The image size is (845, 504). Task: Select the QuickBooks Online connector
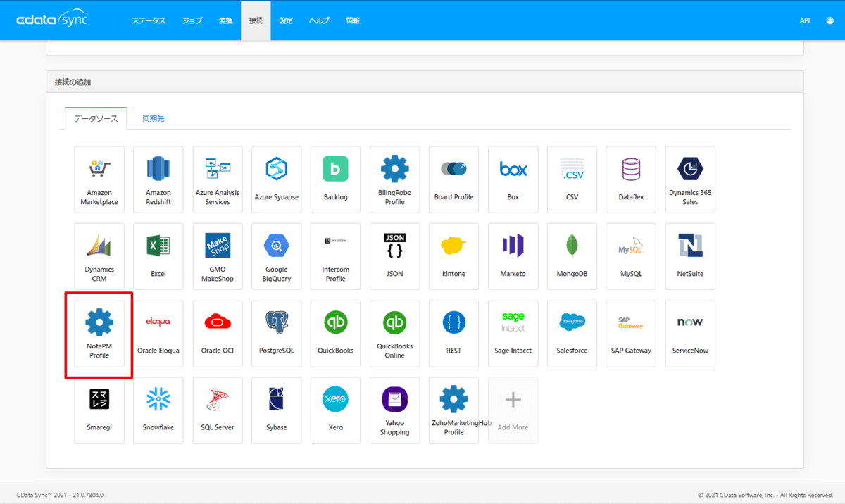pyautogui.click(x=395, y=334)
